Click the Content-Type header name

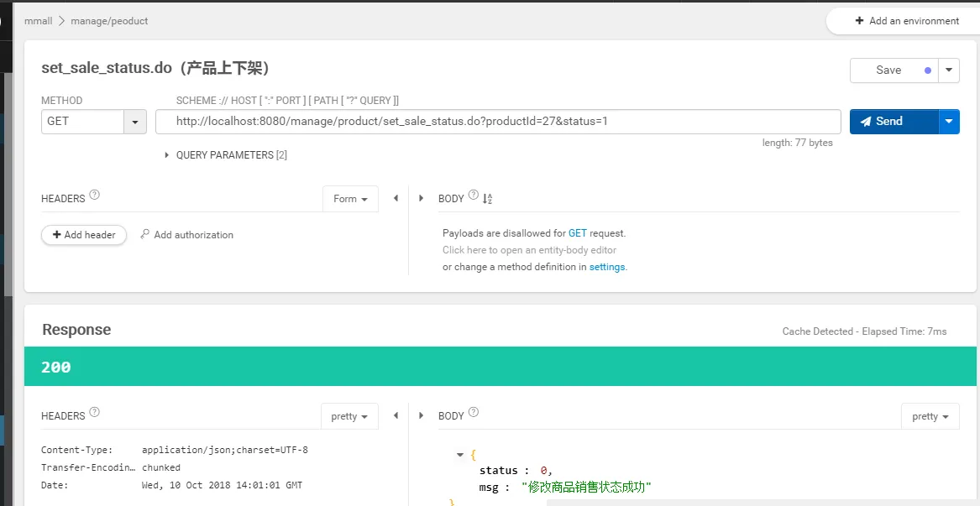tap(77, 450)
